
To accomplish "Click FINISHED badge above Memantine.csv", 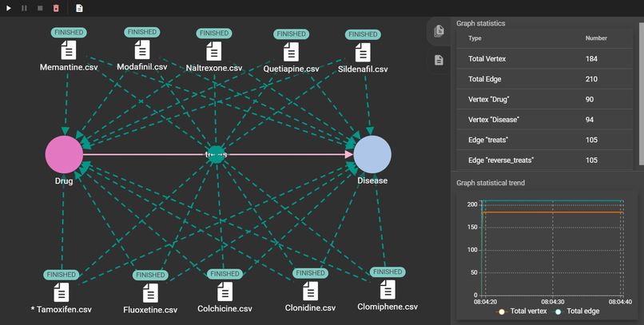I will coord(69,33).
